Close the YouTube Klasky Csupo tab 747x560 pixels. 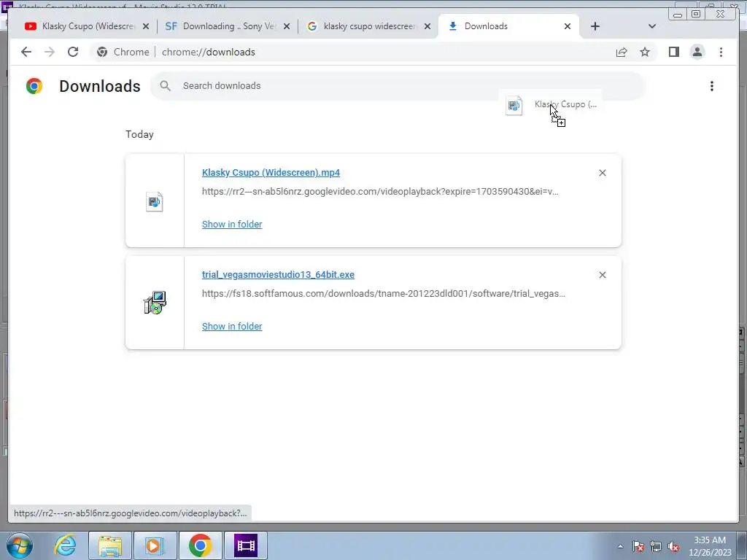point(146,27)
